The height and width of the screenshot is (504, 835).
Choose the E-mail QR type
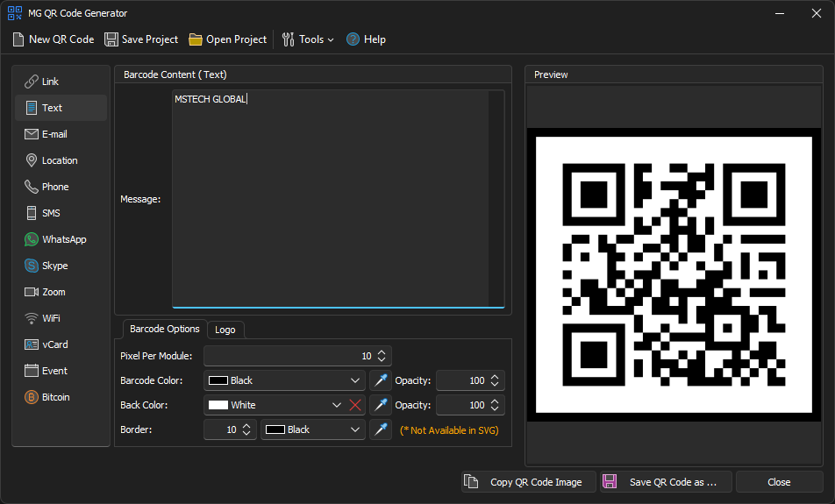point(61,134)
